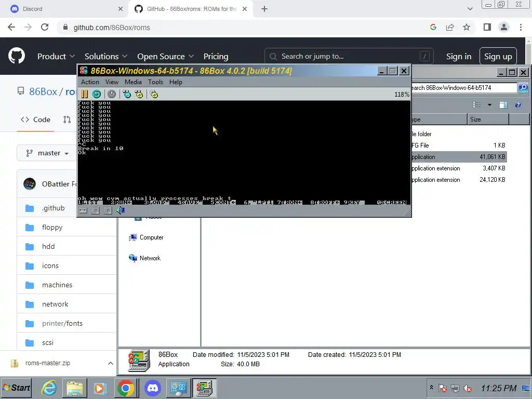Open Explorer view options dropdown arrow
This screenshot has width=532, height=399.
coord(489,105)
